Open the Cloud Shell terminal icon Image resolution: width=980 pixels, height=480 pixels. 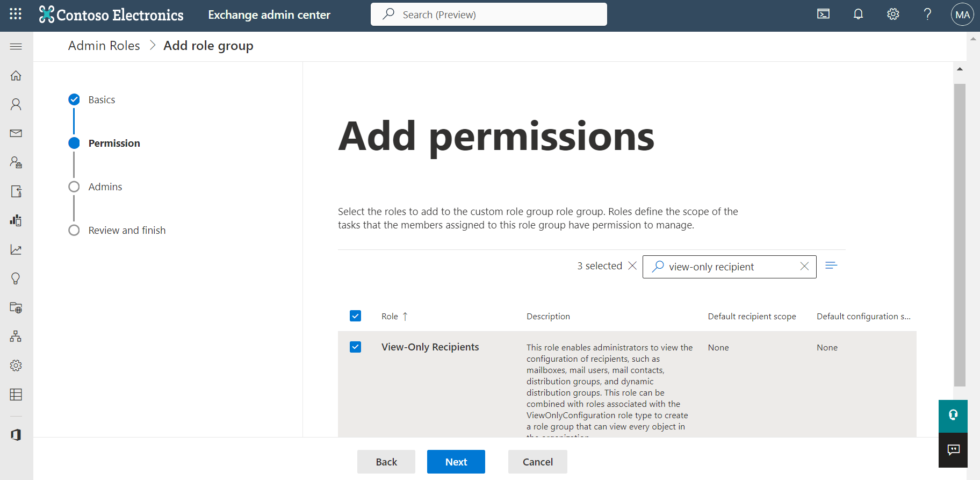pyautogui.click(x=823, y=14)
